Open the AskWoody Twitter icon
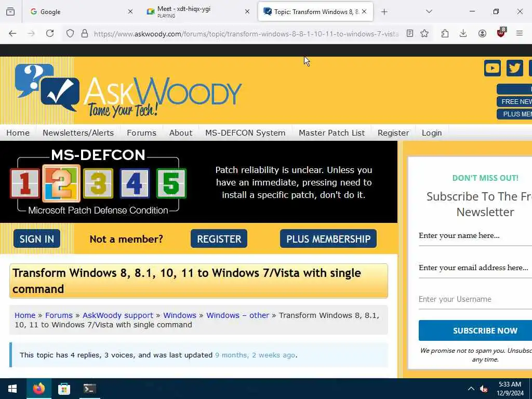Screen dimensions: 532x399 (x=515, y=68)
